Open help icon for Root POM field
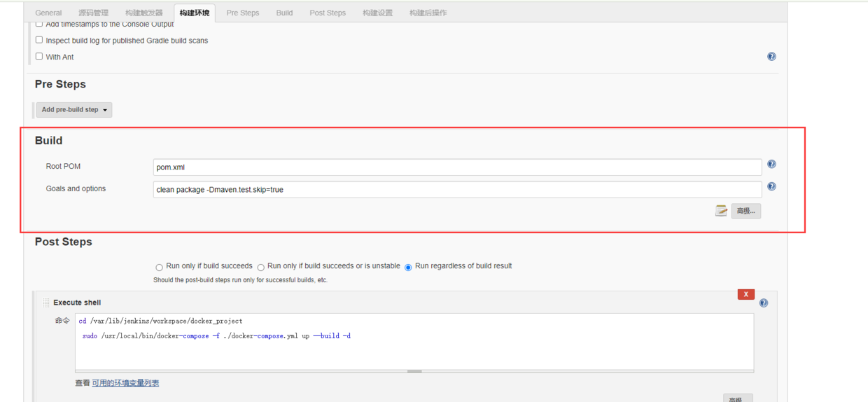868x402 pixels. click(771, 164)
